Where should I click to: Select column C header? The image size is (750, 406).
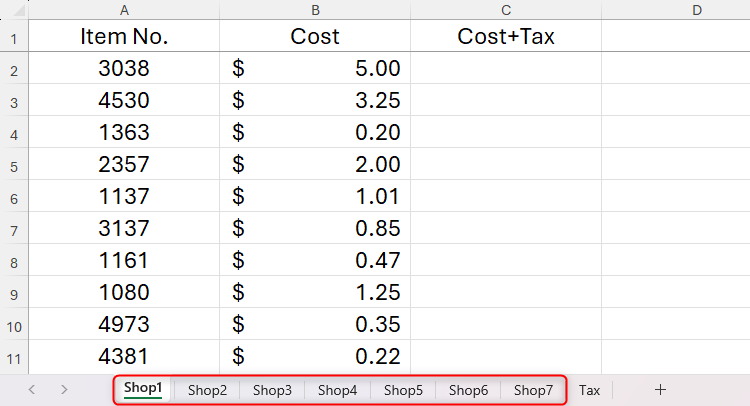[506, 10]
